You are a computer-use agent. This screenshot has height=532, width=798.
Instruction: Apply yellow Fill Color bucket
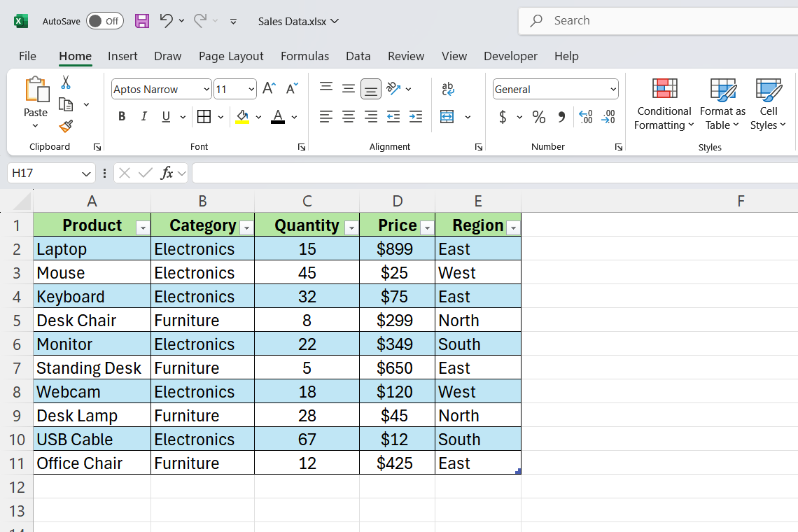242,117
